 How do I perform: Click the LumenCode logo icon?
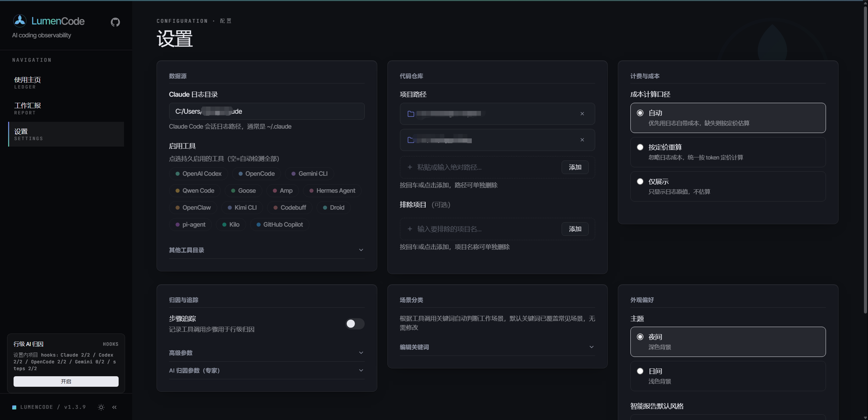pyautogui.click(x=20, y=21)
